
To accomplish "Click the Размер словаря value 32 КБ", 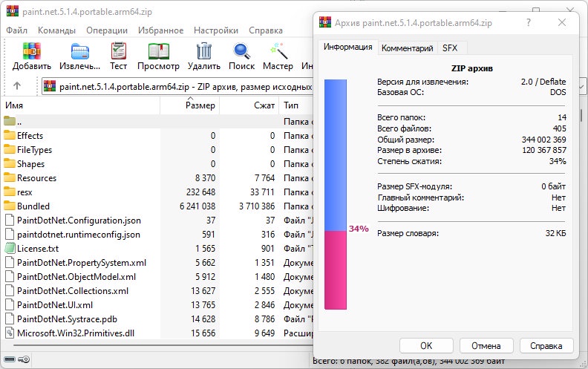I will pyautogui.click(x=556, y=233).
